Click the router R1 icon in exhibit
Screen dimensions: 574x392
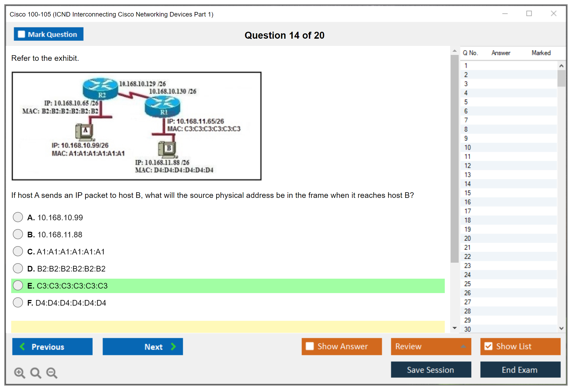(x=162, y=106)
